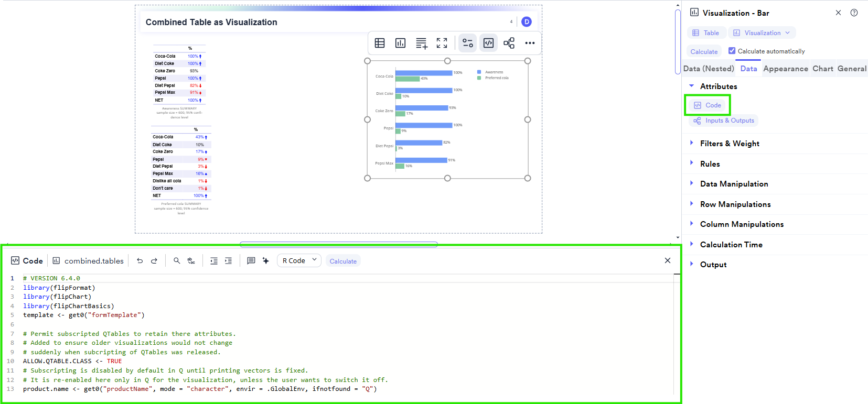Click the Diet Pepsi 82% cell in awareness table
Viewport: 868px width, 404px height.
pos(195,85)
